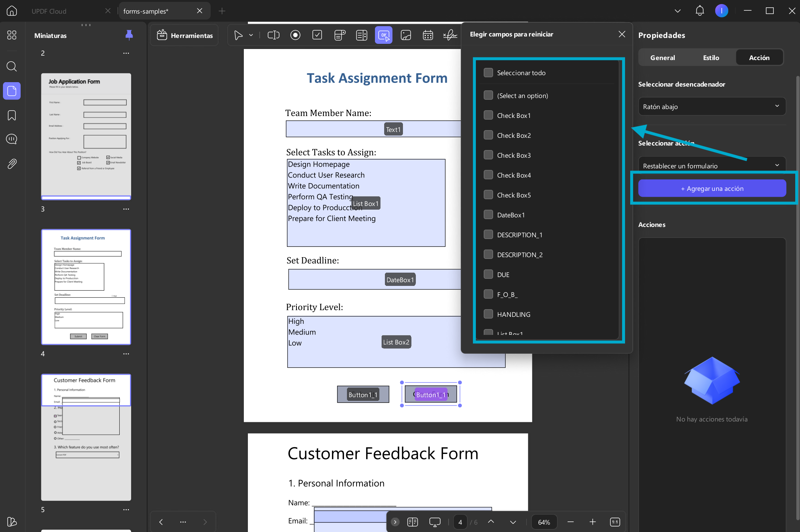Open the bookmarks sidebar panel
The height and width of the screenshot is (532, 800).
(12, 116)
